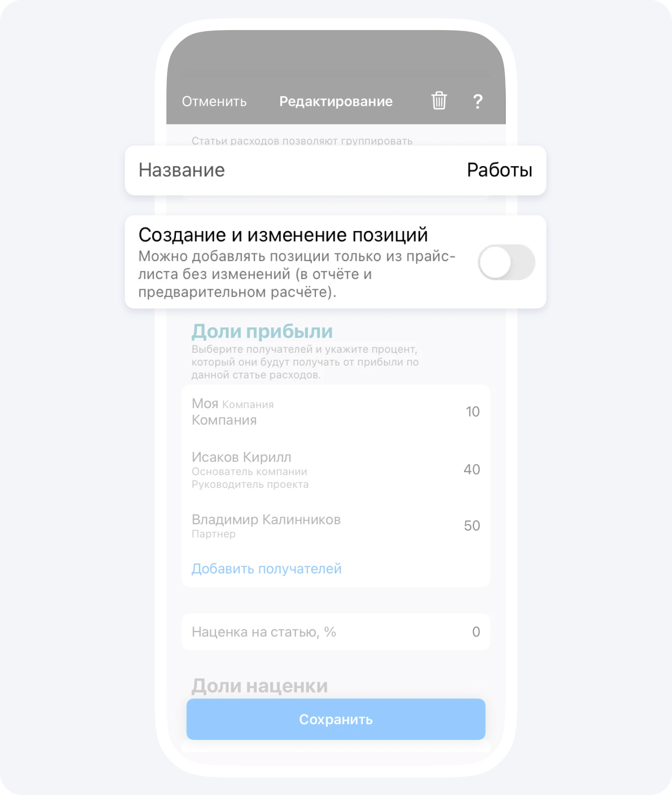672x795 pixels.
Task: Edit Владимир Калинников share value 50
Action: pyautogui.click(x=472, y=525)
